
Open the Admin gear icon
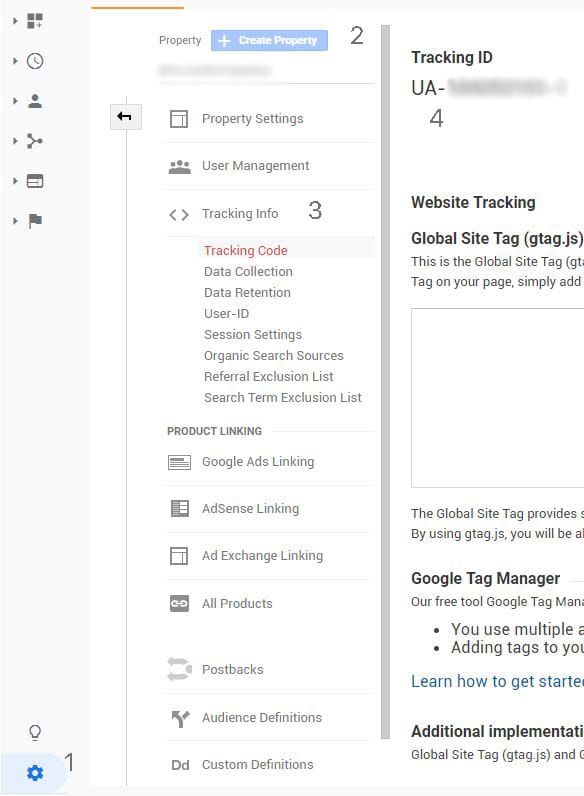35,773
